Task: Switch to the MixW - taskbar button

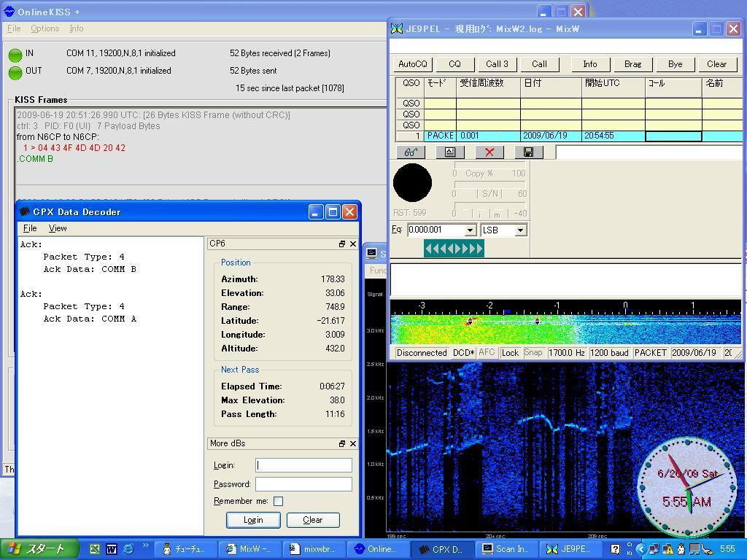Action: tap(250, 549)
